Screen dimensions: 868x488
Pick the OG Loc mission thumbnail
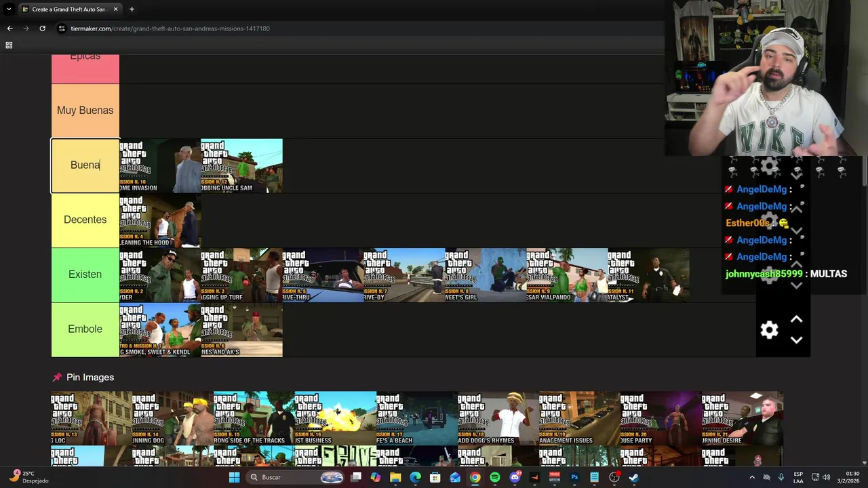(x=92, y=418)
